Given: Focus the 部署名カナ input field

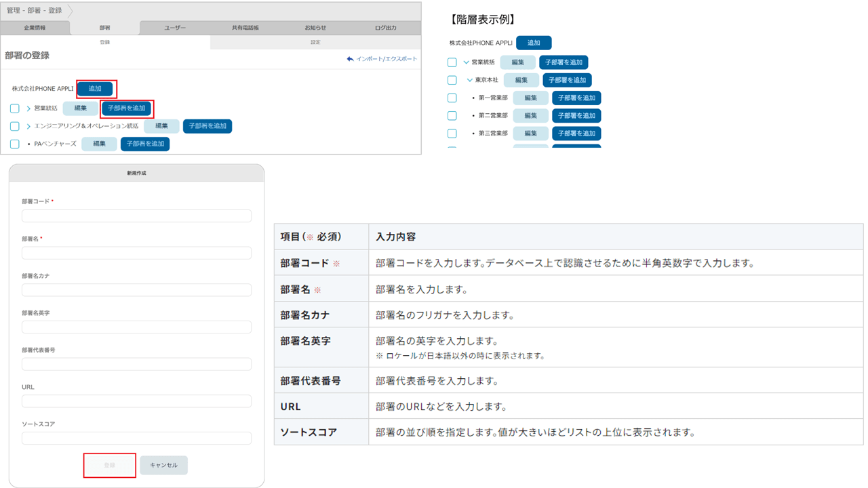Looking at the screenshot, I should [136, 290].
